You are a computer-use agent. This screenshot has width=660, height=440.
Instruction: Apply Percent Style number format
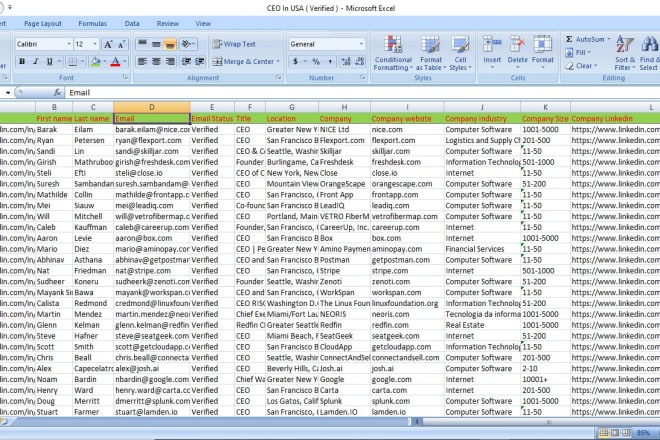pos(316,61)
